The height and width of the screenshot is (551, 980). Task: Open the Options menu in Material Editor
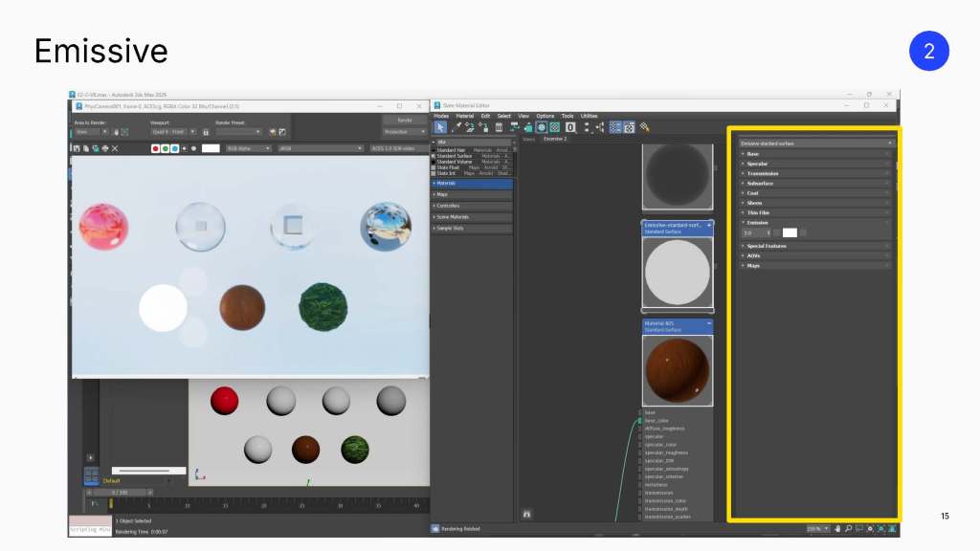click(545, 116)
